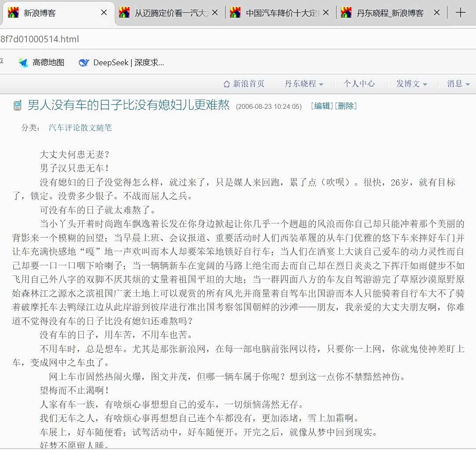Viewport: 476px width, 450px height.
Task: Expand the 发博文 dropdown arrow
Action: [x=425, y=84]
